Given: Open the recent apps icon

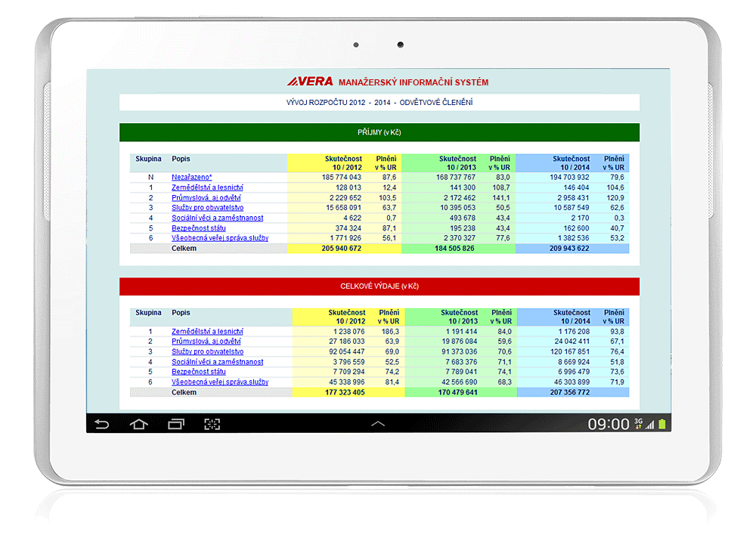Looking at the screenshot, I should tap(175, 425).
